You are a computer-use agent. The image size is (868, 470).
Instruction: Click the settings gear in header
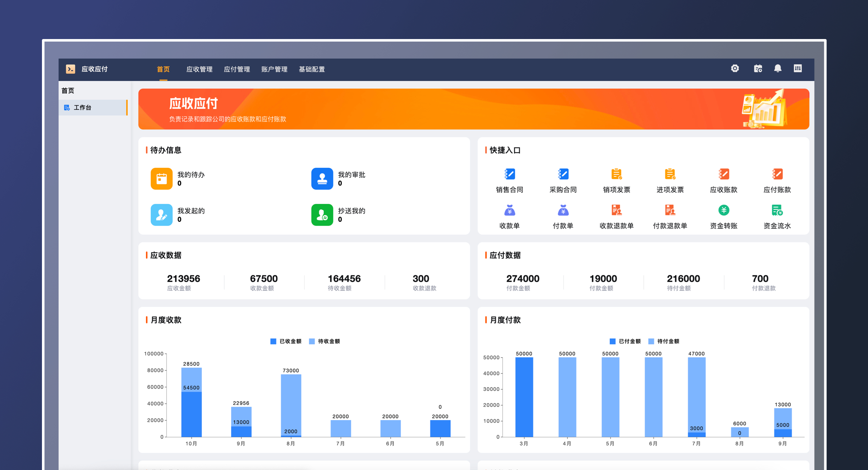(x=735, y=68)
